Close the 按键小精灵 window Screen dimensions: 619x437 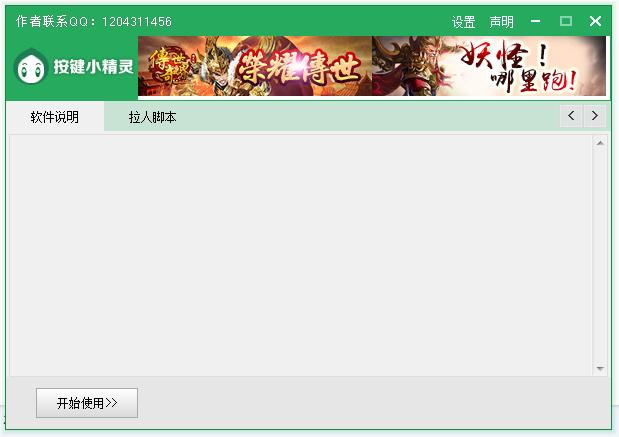click(595, 21)
